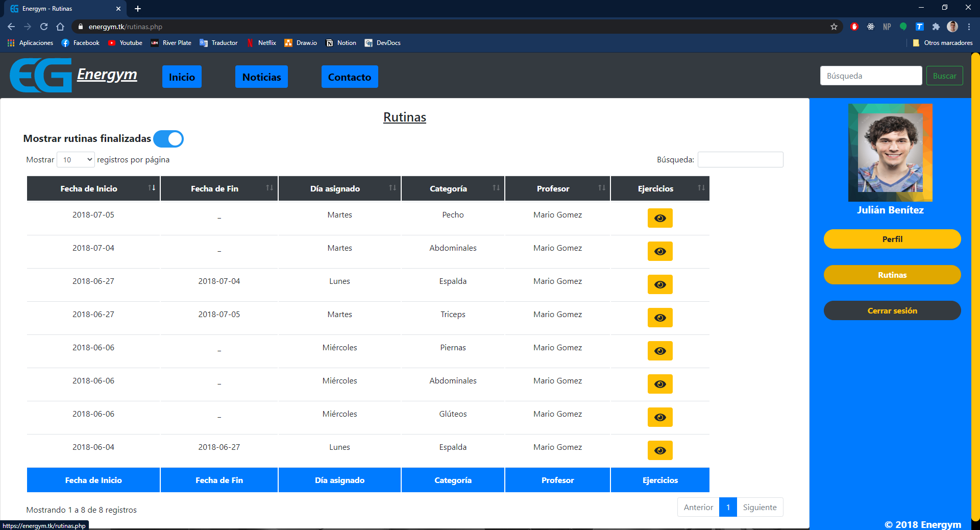Focus the navbar Búsqueda input field
Viewport: 980px width, 530px height.
click(871, 76)
